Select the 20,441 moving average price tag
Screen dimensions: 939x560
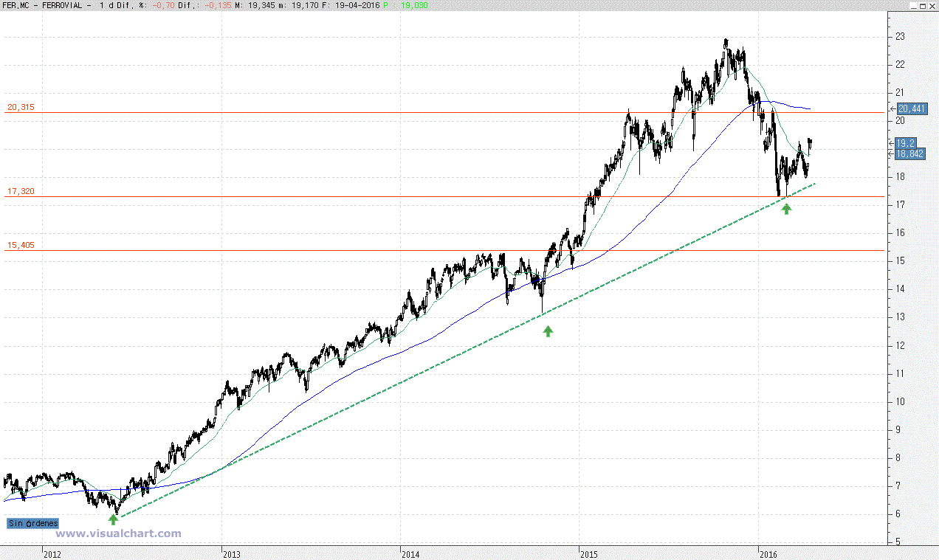912,108
